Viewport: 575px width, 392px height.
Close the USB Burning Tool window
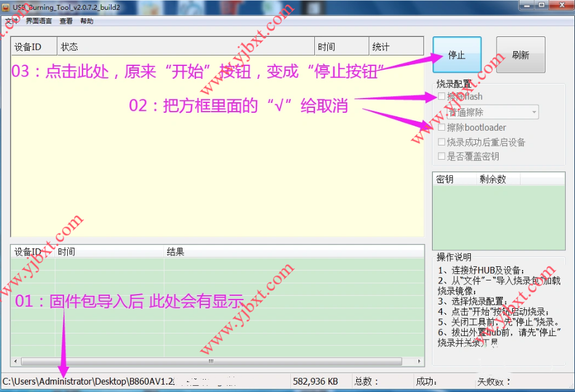(x=561, y=5)
